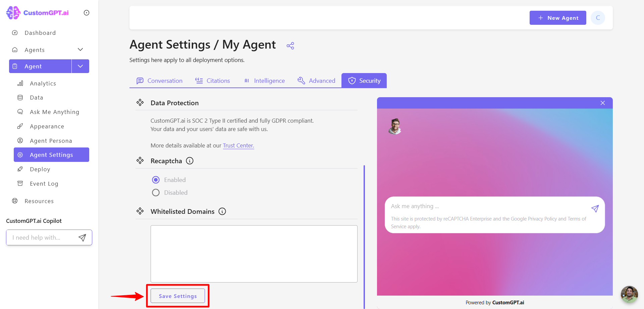Open the Dashboard page
Screen dimensions: 644x309
[x=40, y=33]
